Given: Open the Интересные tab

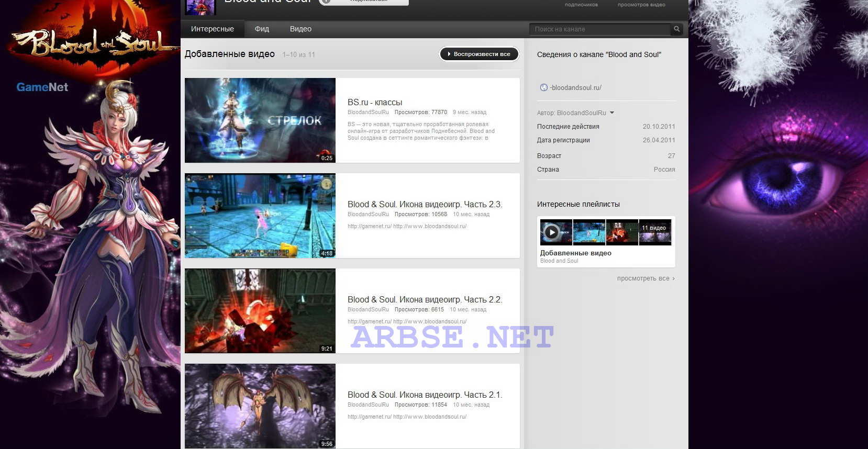Looking at the screenshot, I should (213, 29).
